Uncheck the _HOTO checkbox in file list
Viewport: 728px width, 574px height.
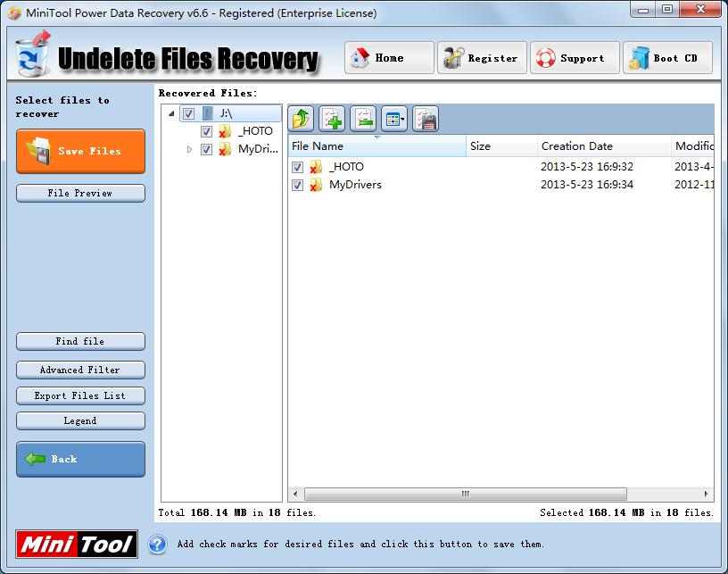(298, 167)
